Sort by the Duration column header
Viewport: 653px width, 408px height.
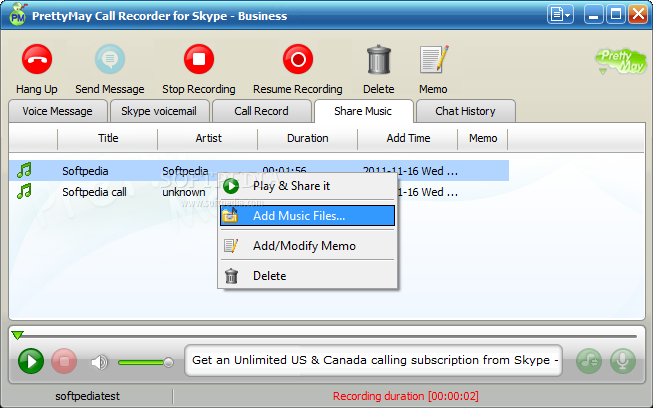308,139
